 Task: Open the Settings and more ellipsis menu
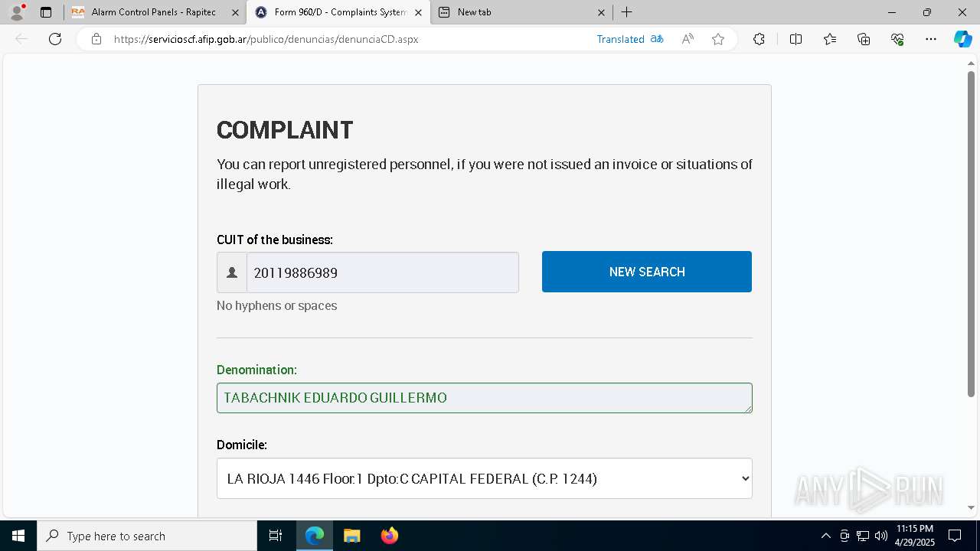tap(930, 39)
